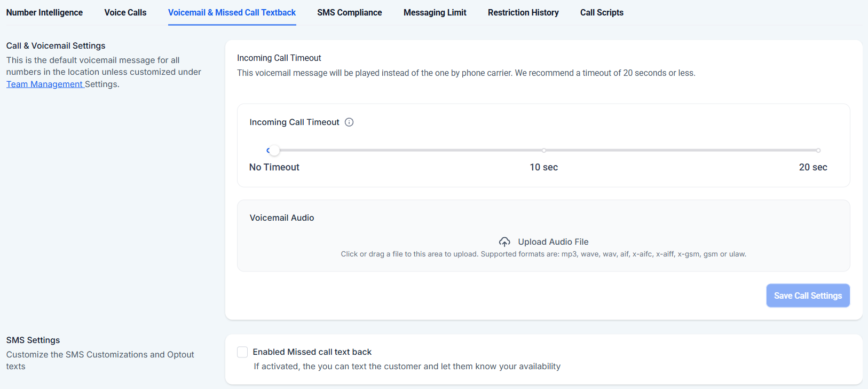868x389 pixels.
Task: Click the 10 sec slider label
Action: click(544, 167)
